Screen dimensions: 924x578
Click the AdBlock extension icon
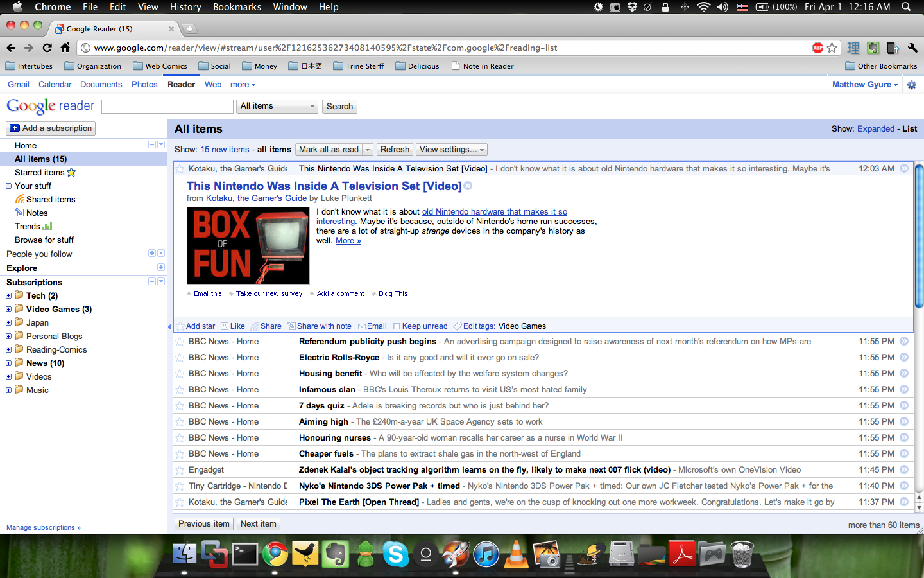pyautogui.click(x=817, y=48)
